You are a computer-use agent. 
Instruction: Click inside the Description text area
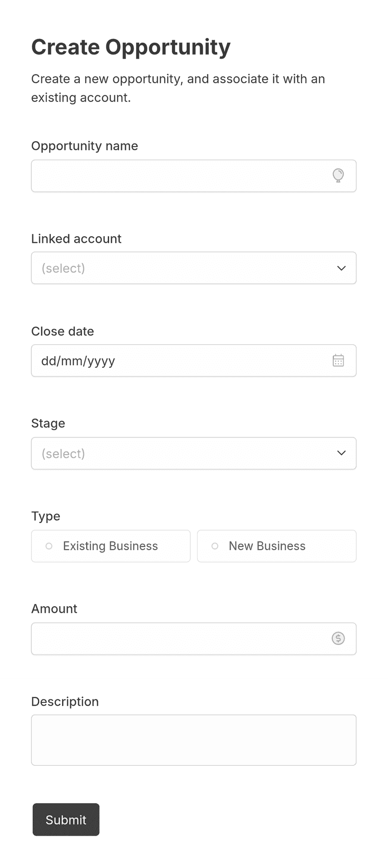click(194, 740)
